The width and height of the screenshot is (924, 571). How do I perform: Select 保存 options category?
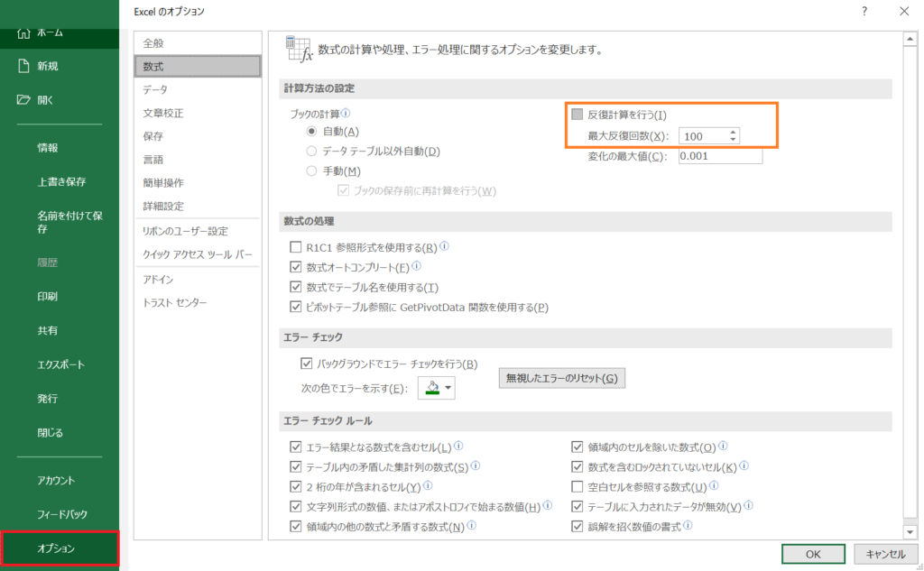tap(198, 136)
